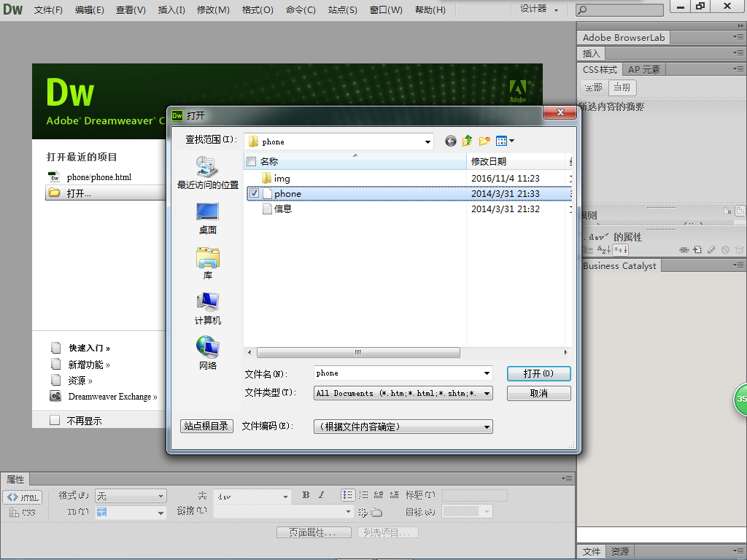The width and height of the screenshot is (747, 560).
Task: Open the 帮助(H) menu
Action: coord(430,10)
